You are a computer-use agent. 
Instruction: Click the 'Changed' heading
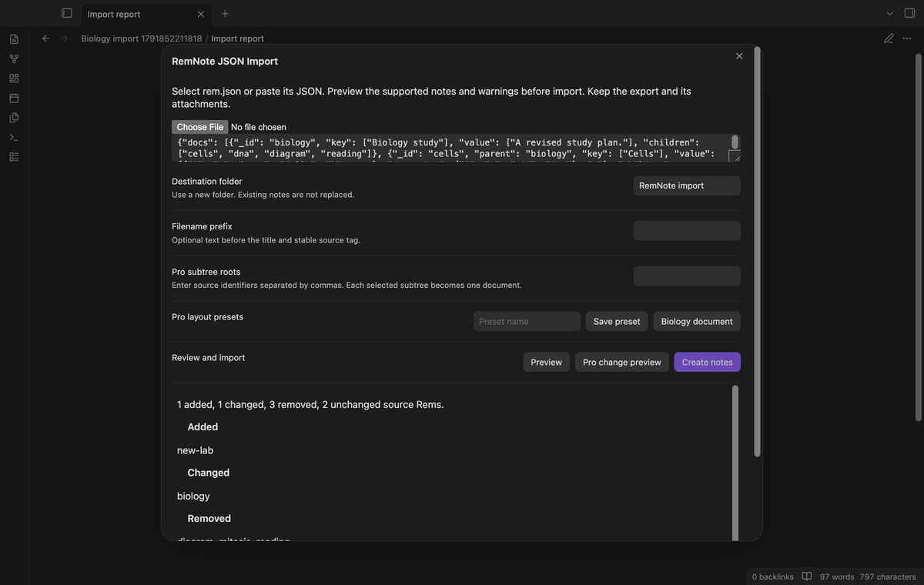tap(209, 473)
